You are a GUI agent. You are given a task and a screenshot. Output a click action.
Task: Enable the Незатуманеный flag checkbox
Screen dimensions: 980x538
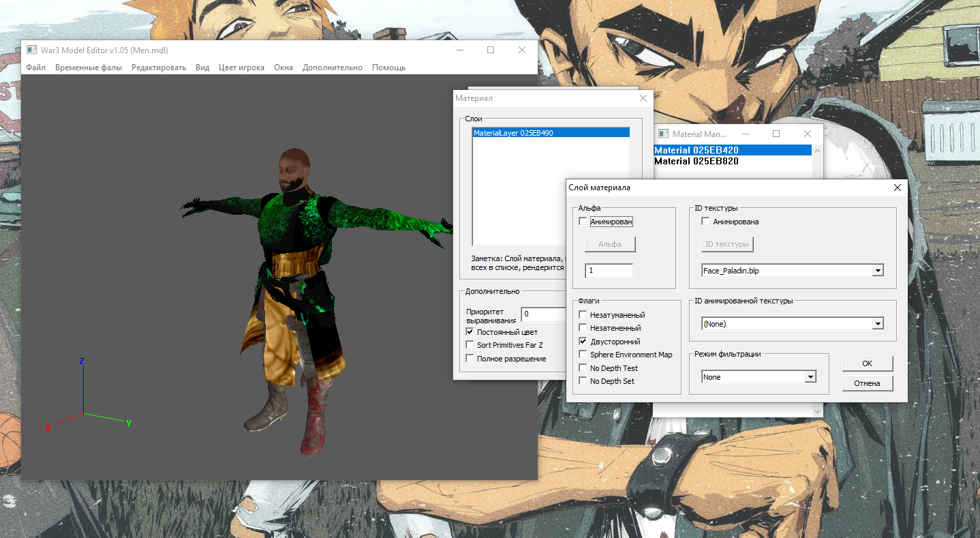coord(583,315)
